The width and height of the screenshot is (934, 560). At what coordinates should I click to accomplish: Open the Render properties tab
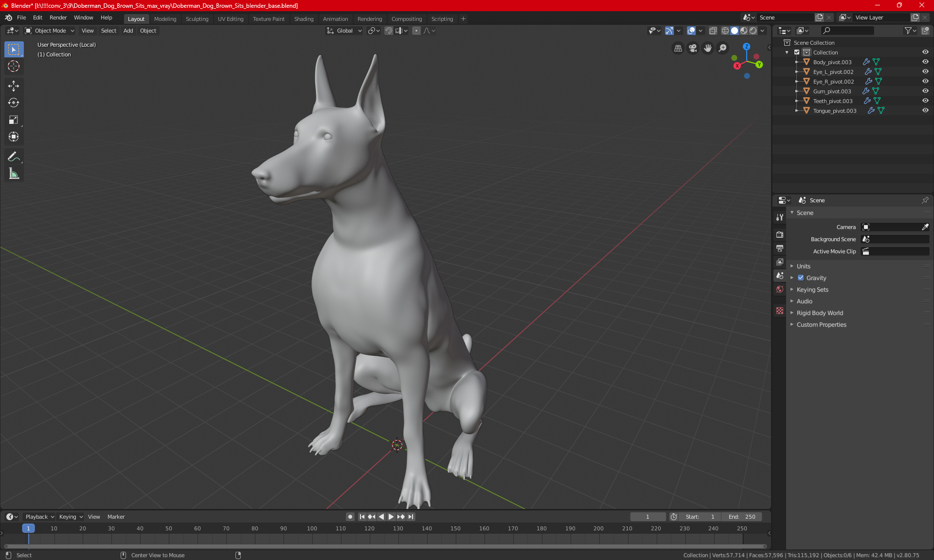[x=780, y=234]
